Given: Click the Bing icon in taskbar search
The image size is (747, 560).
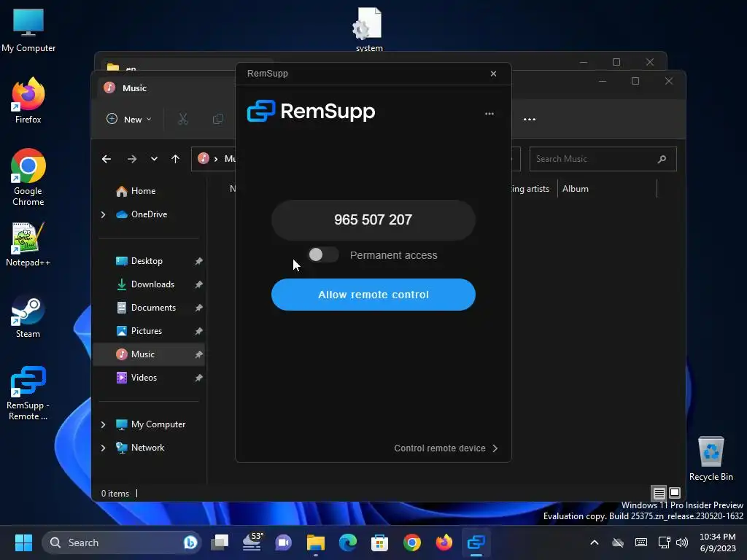Looking at the screenshot, I should pyautogui.click(x=190, y=542).
